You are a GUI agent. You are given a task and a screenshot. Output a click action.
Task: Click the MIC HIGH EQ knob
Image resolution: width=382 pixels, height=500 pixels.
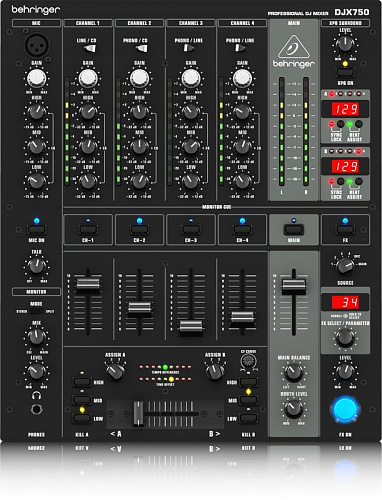click(36, 112)
